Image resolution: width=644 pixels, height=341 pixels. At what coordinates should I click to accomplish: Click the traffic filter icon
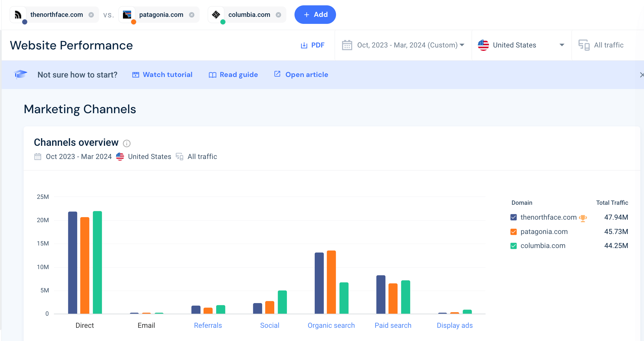(x=584, y=45)
